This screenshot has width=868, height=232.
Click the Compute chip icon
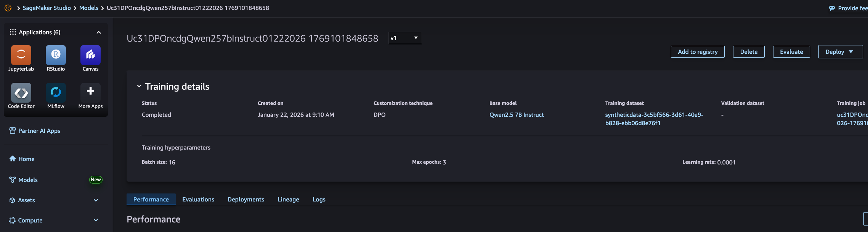pyautogui.click(x=12, y=220)
